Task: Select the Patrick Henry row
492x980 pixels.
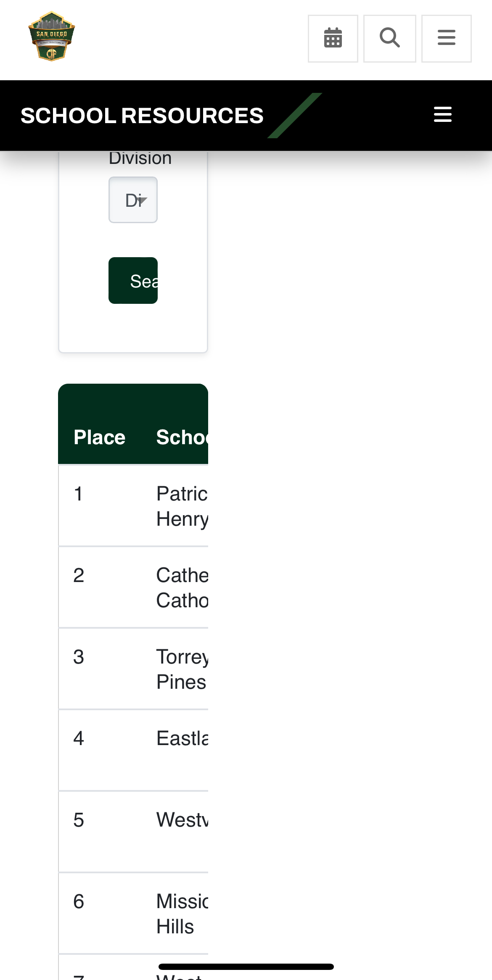Action: 182,506
